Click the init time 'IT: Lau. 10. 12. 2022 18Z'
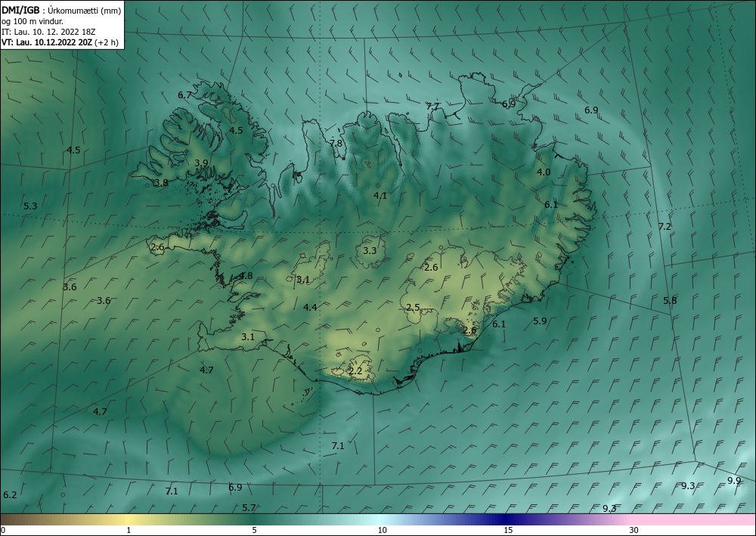 pyautogui.click(x=48, y=32)
